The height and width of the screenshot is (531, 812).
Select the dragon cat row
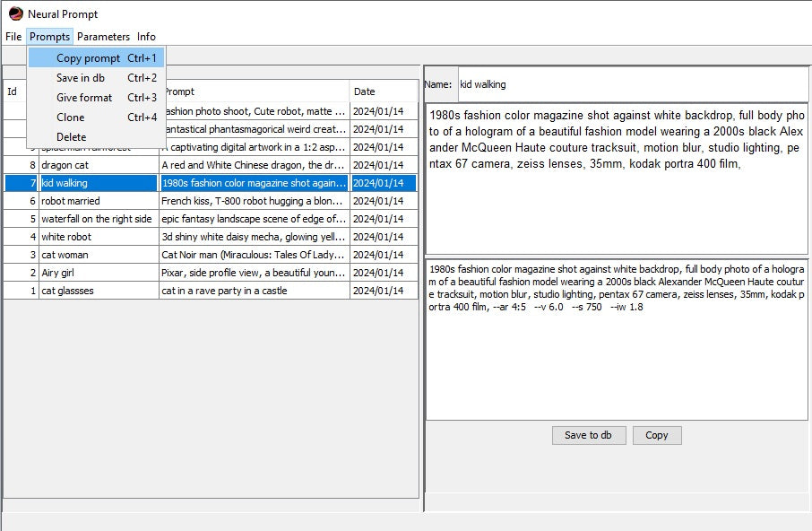point(99,165)
